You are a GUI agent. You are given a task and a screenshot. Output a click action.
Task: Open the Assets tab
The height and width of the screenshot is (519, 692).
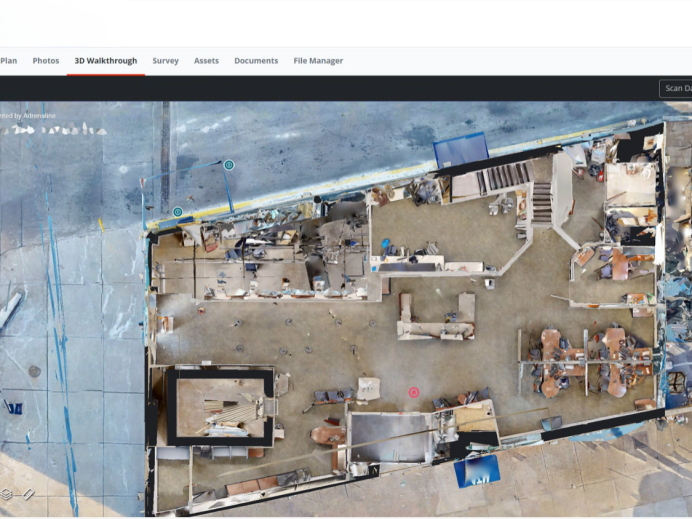206,61
